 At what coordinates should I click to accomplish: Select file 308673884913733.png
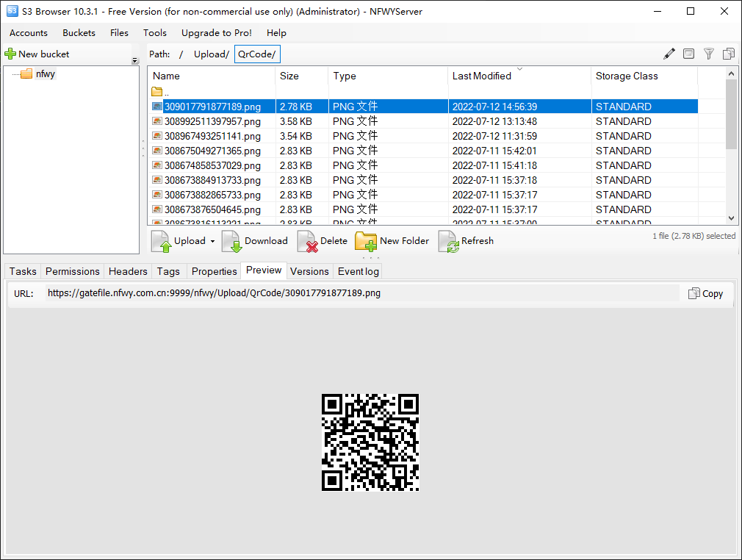[212, 180]
